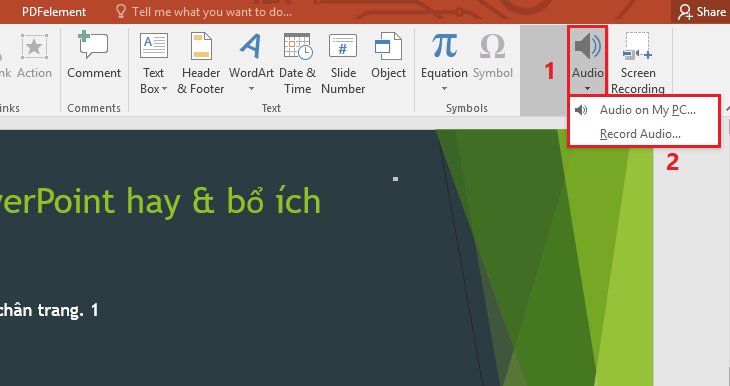The width and height of the screenshot is (730, 386).
Task: Expand the Text Box dropdown arrow
Action: [164, 88]
